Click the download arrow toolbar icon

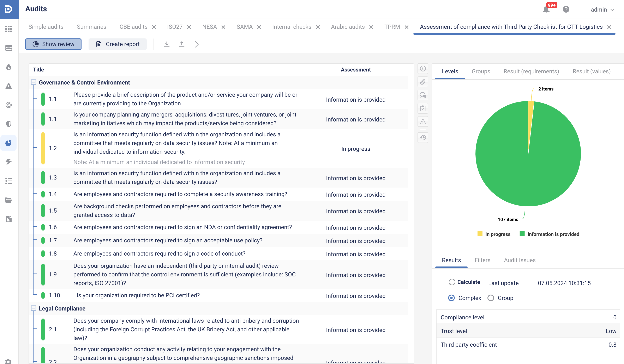(x=167, y=44)
